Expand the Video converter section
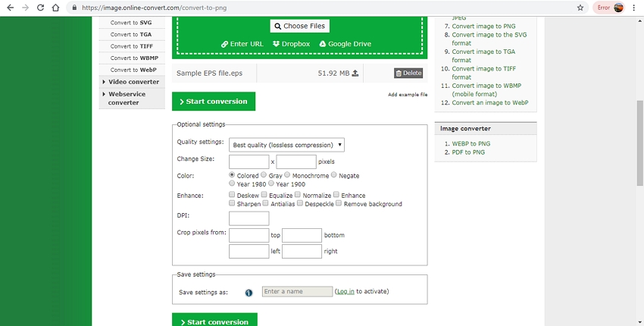This screenshot has width=644, height=326. (133, 82)
